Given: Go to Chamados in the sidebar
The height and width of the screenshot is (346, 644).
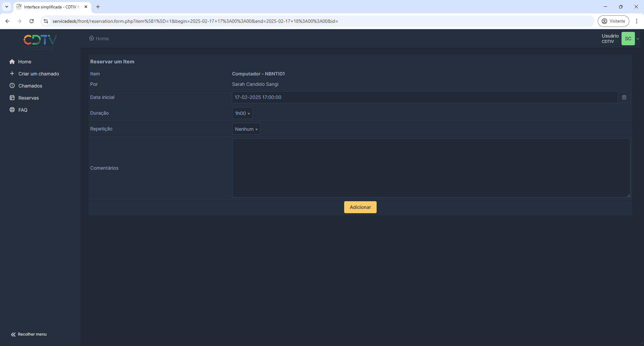Looking at the screenshot, I should click(30, 86).
